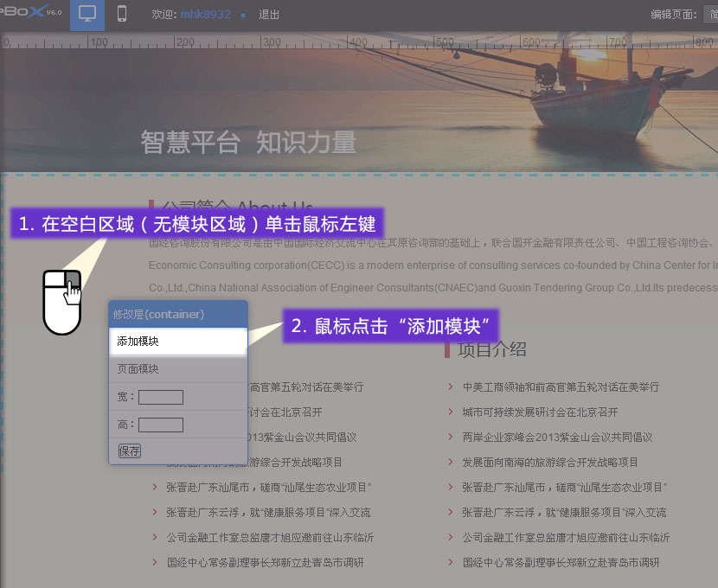Open user profile mhk8932 link
Screen dimensions: 718x588
point(205,16)
